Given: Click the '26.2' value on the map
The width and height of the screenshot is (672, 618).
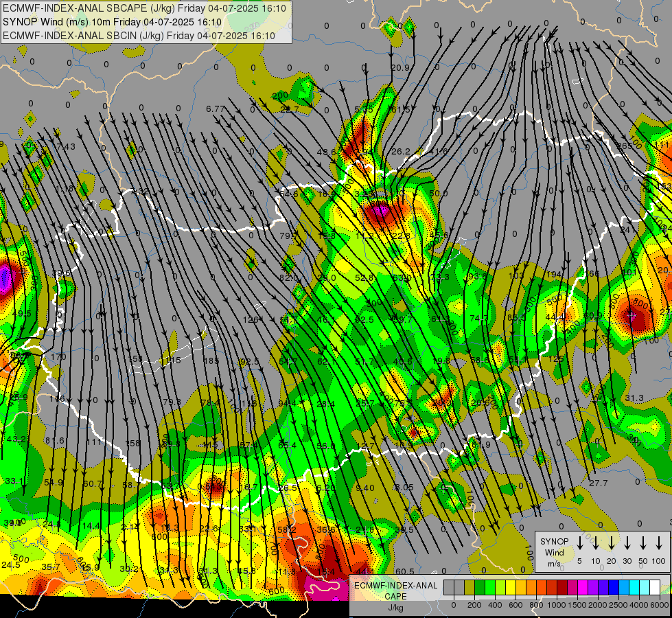Looking at the screenshot, I should [x=401, y=151].
